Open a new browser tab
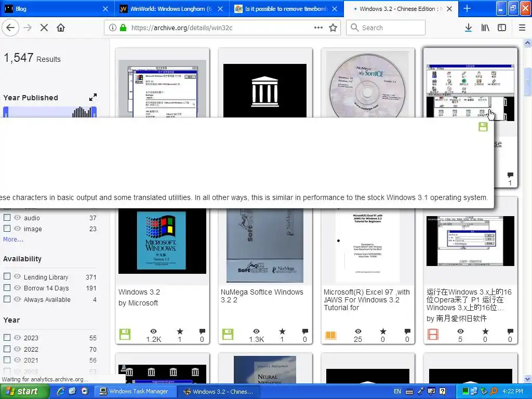Viewport: 532px width, 399px height. 467,9
